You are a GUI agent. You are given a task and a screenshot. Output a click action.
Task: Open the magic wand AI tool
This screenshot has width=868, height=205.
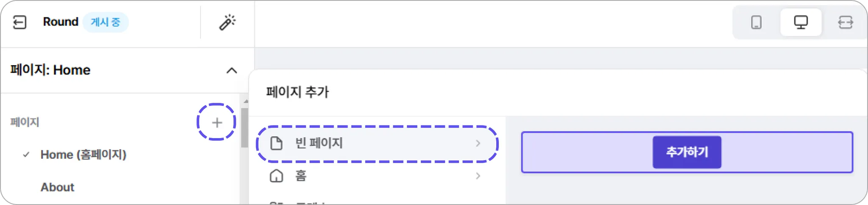pyautogui.click(x=227, y=22)
